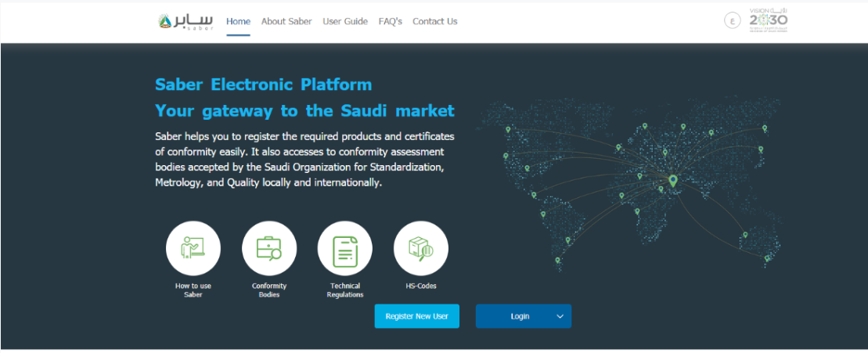Open the User Guide menu item
Image resolution: width=868 pixels, height=353 pixels.
pyautogui.click(x=345, y=22)
